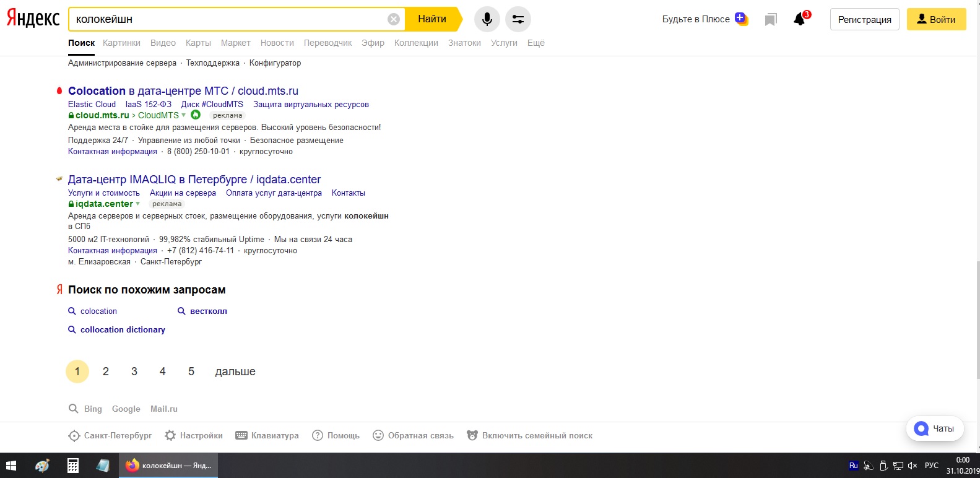Focus the Firefox колокейшн taskbar window button

[x=168, y=466]
